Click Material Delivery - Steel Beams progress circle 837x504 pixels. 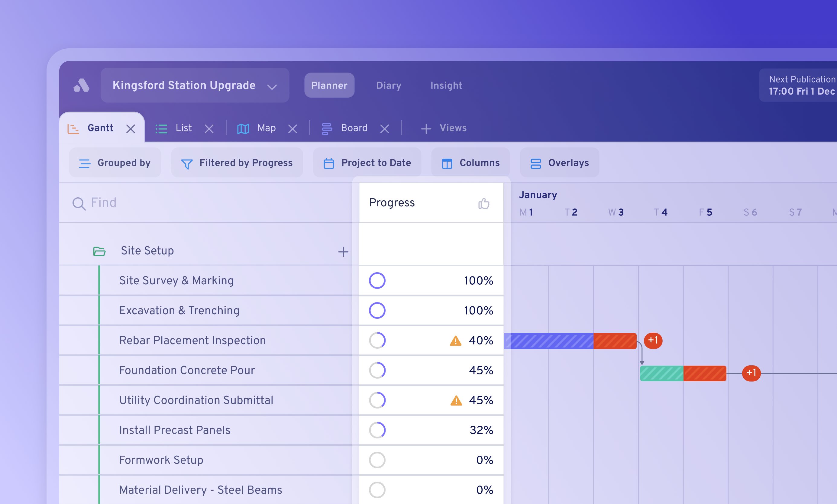(377, 490)
